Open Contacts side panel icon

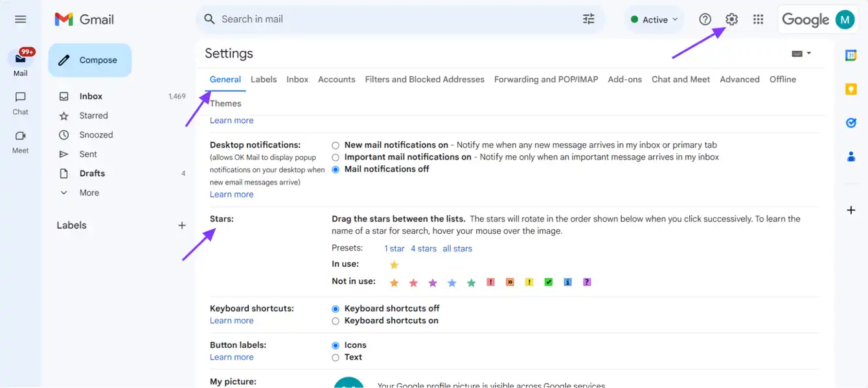coord(851,156)
